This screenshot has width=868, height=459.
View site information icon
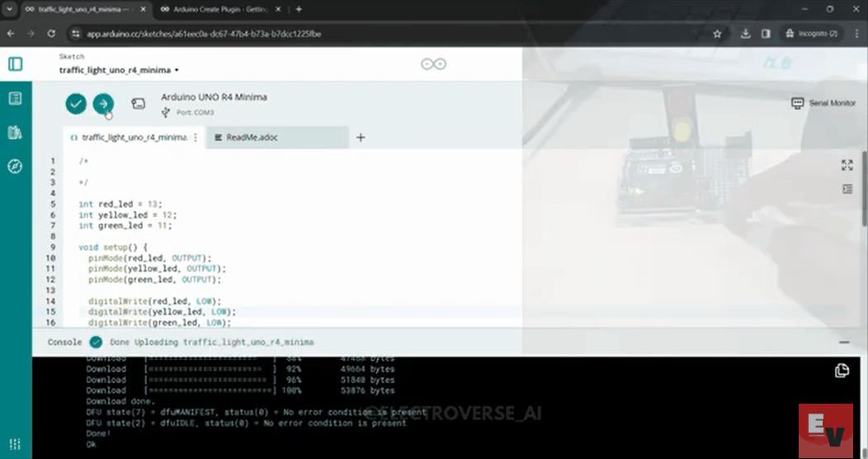click(76, 34)
